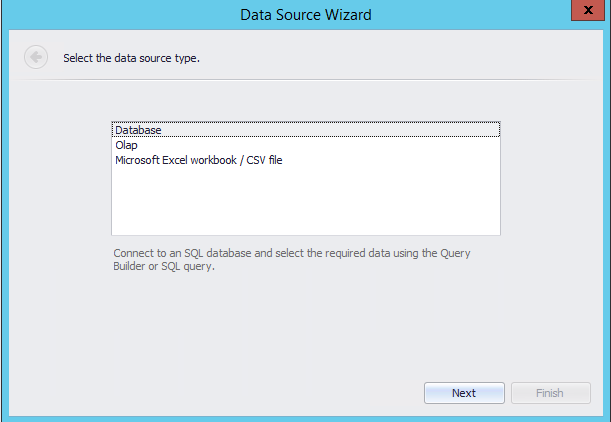Choose Olap from the list
This screenshot has height=422, width=611.
click(126, 145)
